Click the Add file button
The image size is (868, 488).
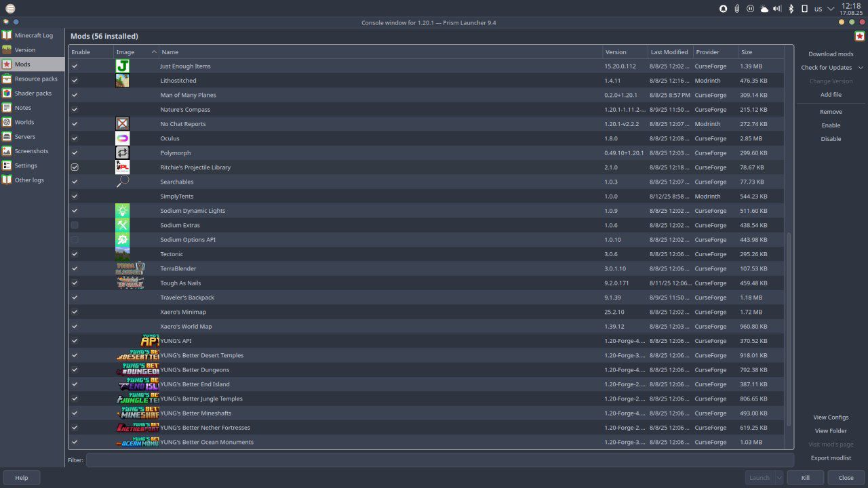(831, 95)
